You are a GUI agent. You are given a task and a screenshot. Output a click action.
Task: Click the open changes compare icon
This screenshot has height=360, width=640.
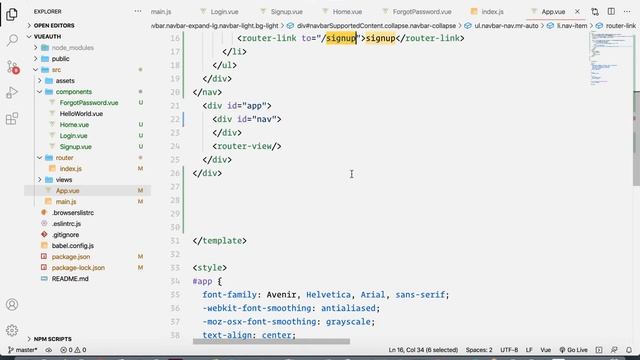pyautogui.click(x=595, y=12)
